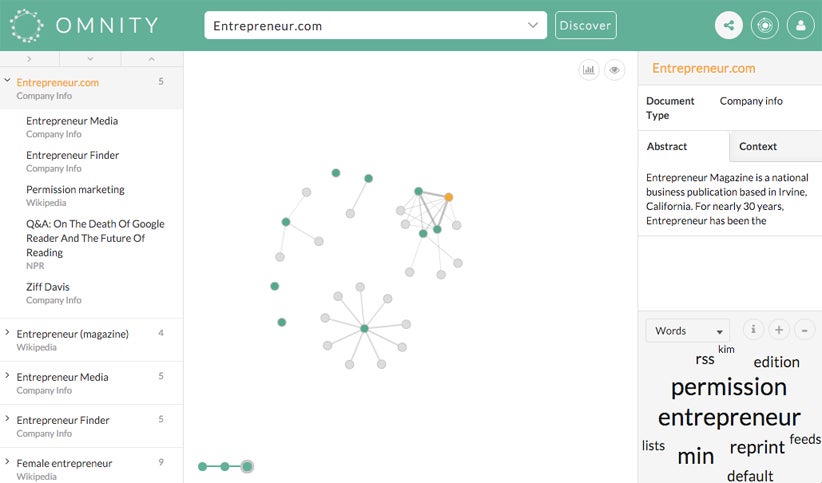Click the Omnity logo
Viewport: 822px width, 483px height.
[x=84, y=25]
